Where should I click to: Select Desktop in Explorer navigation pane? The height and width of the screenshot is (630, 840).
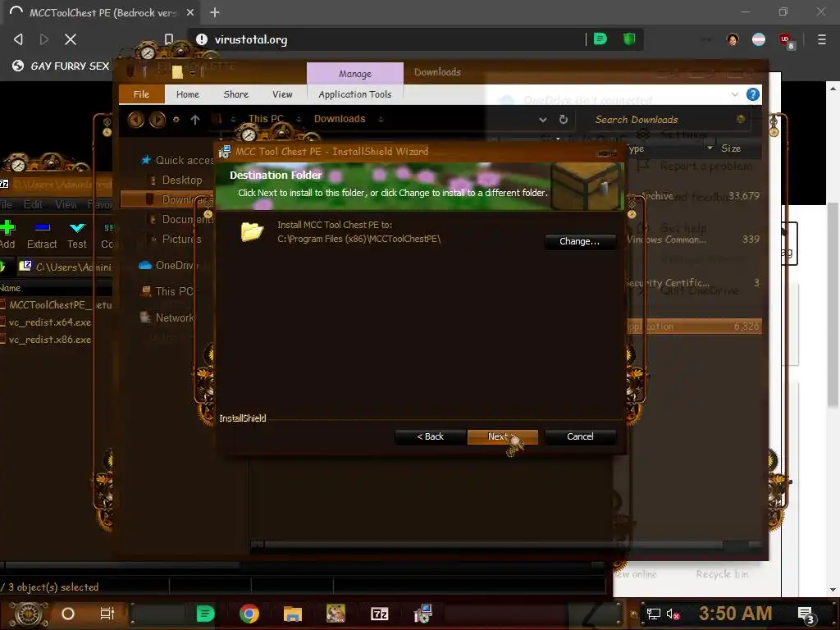[x=177, y=180]
